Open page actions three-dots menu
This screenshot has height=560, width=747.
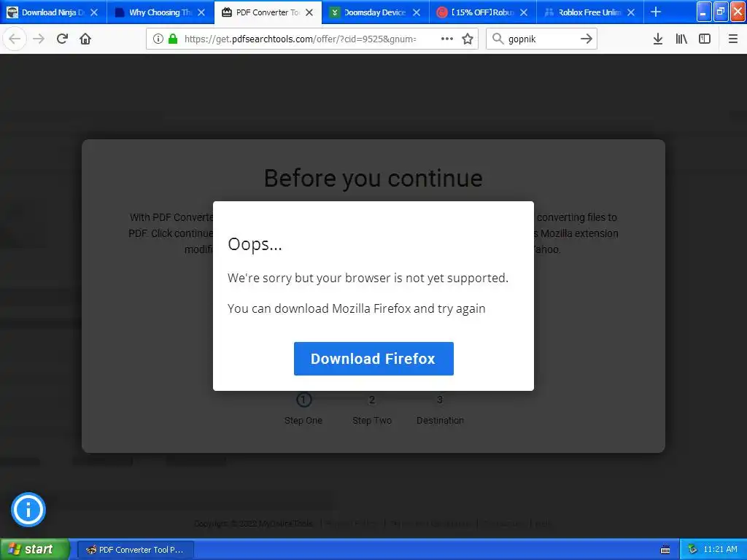point(447,39)
